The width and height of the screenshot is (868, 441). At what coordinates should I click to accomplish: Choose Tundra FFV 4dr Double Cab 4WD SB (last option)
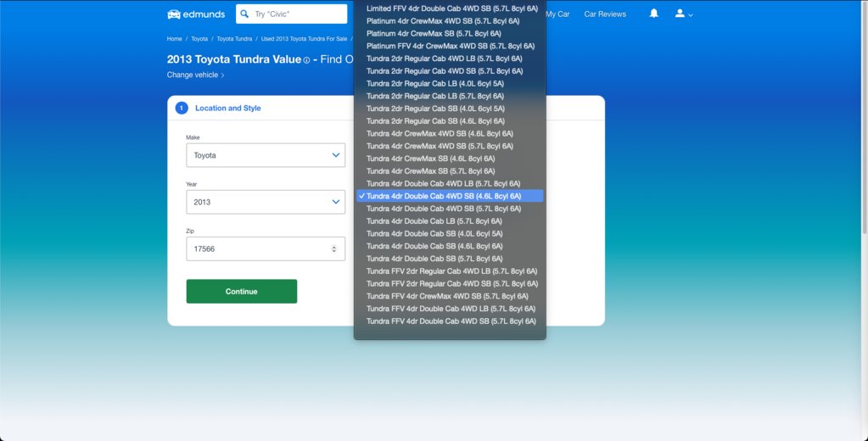[x=450, y=321]
